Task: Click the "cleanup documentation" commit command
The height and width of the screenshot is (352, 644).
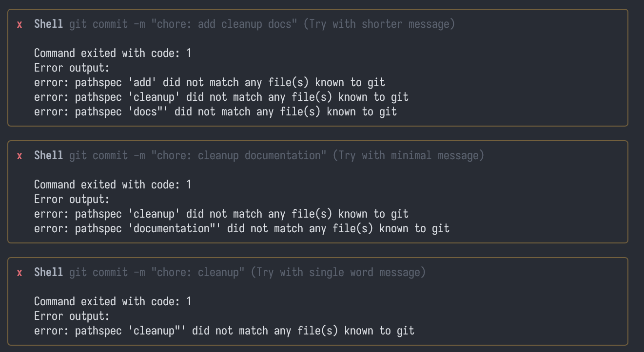Action: (197, 155)
